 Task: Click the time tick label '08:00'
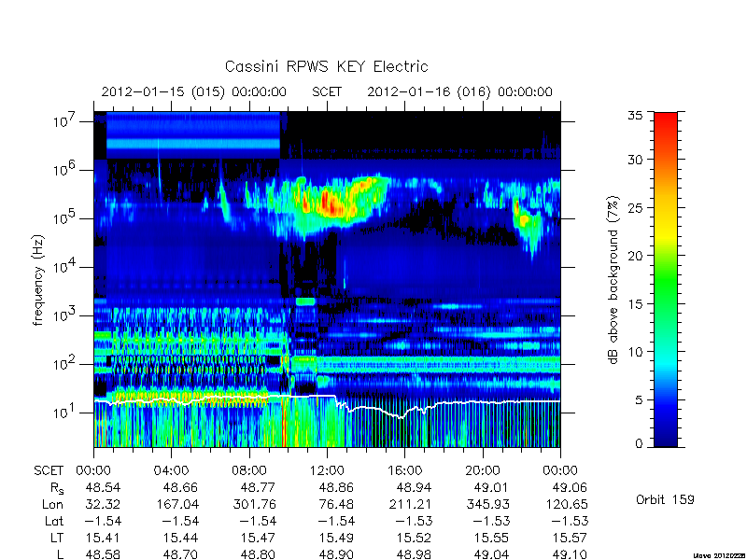249,471
